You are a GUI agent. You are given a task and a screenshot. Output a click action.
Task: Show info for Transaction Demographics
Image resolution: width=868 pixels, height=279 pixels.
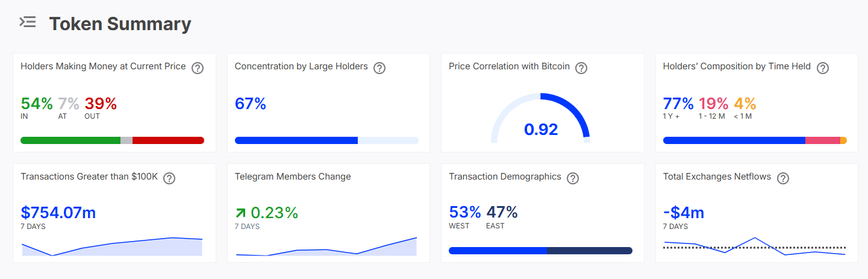pos(573,178)
